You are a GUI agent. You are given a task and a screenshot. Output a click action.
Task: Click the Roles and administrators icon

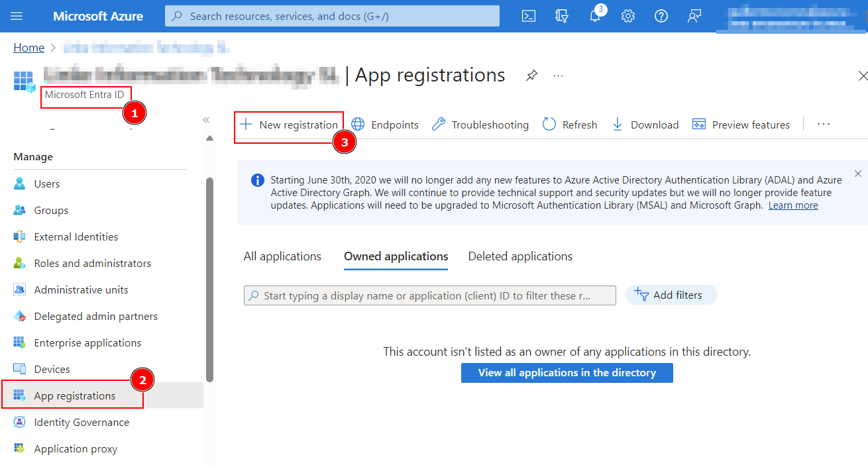20,263
